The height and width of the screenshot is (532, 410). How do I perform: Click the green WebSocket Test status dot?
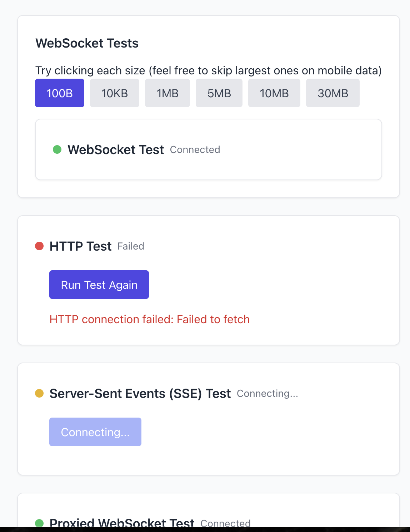(57, 149)
